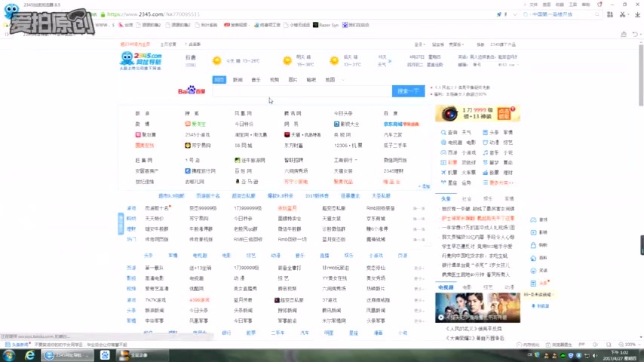Click the 搜索一下 search button
This screenshot has width=644, height=362.
pyautogui.click(x=408, y=90)
